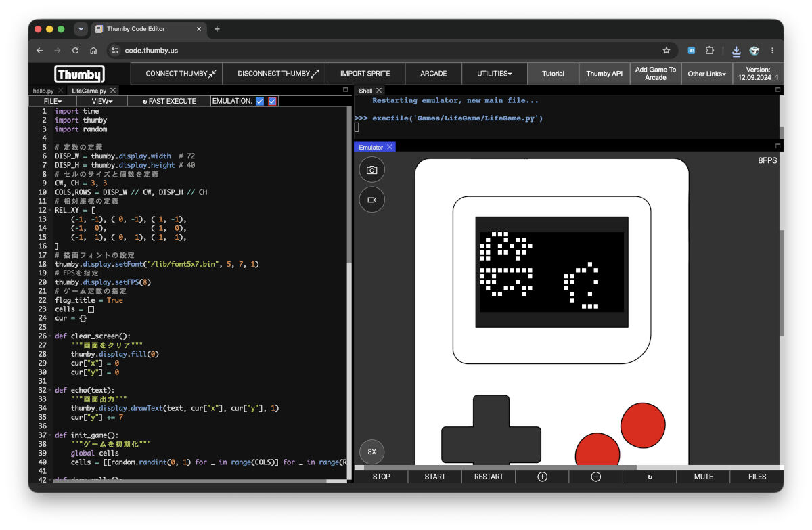Screen dimensions: 812x530
Task: Toggle first EMULATION checkbox
Action: click(x=259, y=101)
